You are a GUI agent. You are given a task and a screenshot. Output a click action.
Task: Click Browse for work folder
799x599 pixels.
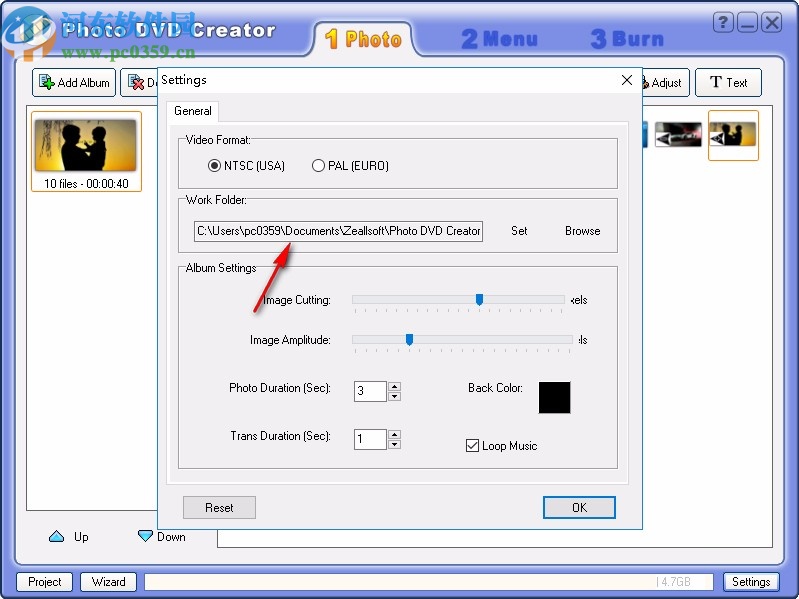[x=582, y=231]
